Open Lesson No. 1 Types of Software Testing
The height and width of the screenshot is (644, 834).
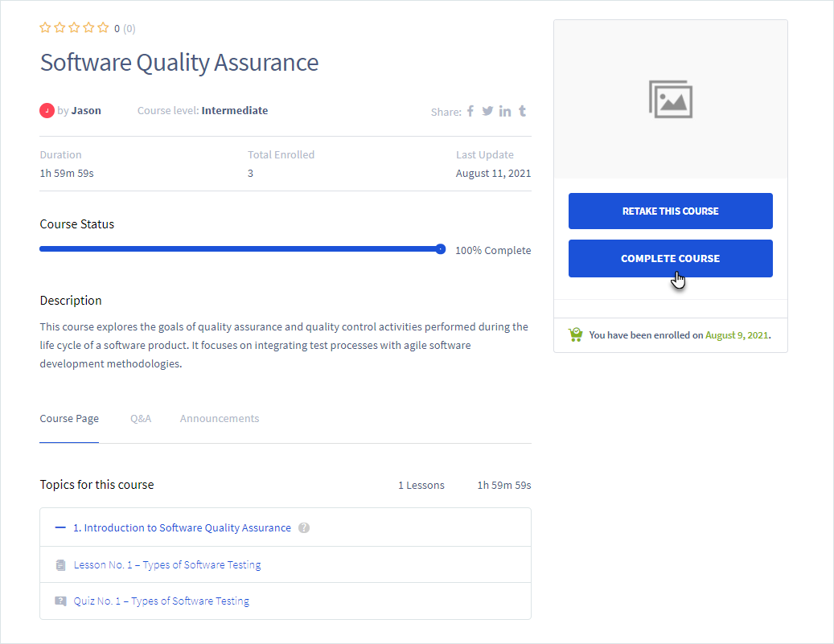[167, 565]
